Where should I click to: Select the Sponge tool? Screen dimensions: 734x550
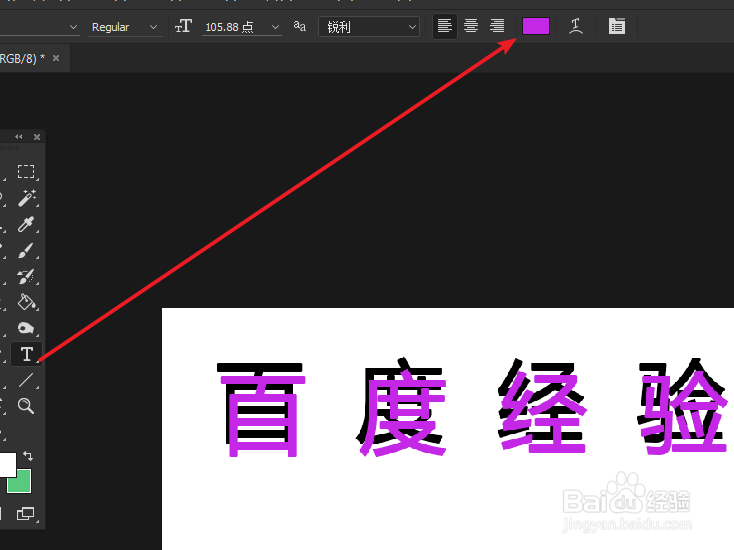click(x=26, y=328)
